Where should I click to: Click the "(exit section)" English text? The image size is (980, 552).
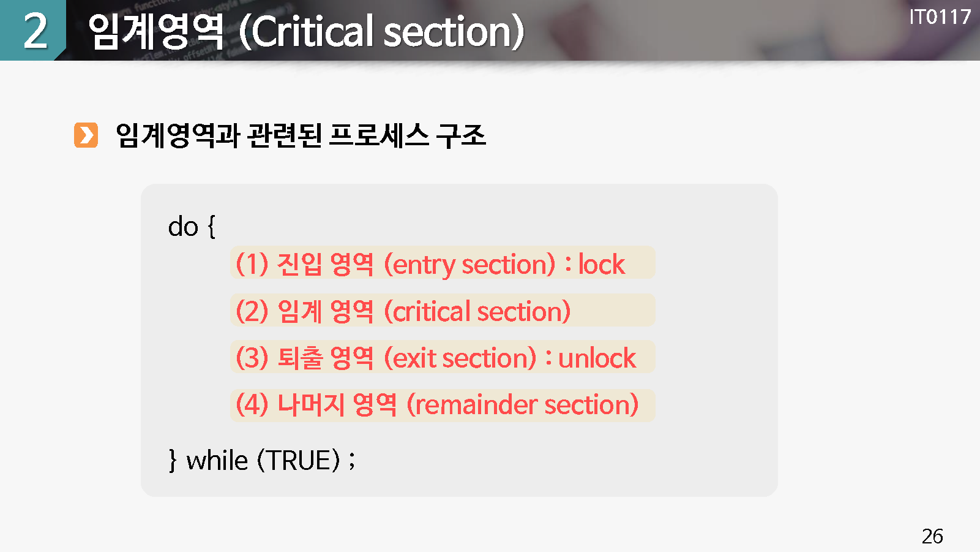click(x=460, y=358)
